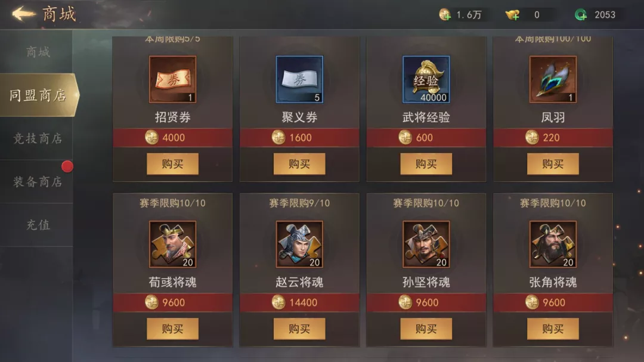This screenshot has width=644, height=362.
Task: Open the 赵云将魂 portrait icon
Action: coord(299,245)
